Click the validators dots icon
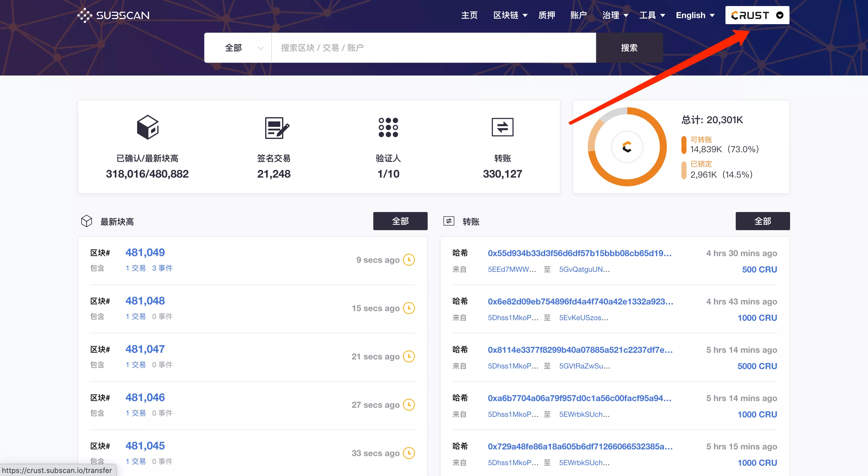Screen dimensions: 868x476 388,127
